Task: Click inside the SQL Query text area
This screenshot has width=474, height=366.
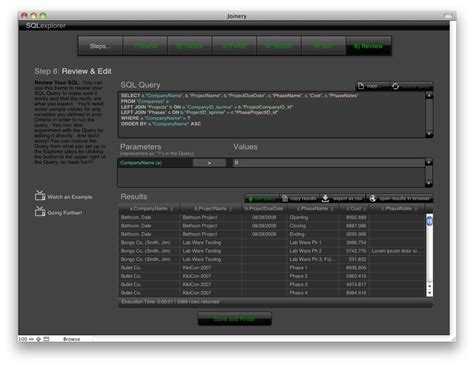Action: coord(272,114)
